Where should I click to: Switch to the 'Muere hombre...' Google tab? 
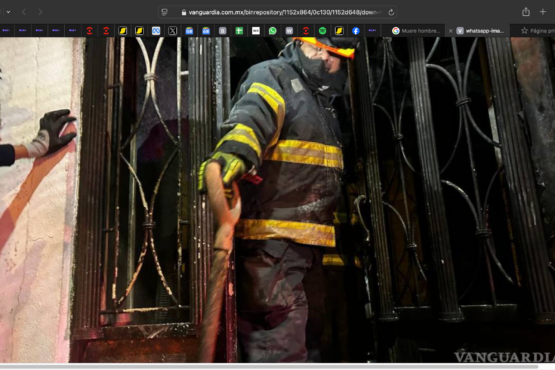(416, 31)
